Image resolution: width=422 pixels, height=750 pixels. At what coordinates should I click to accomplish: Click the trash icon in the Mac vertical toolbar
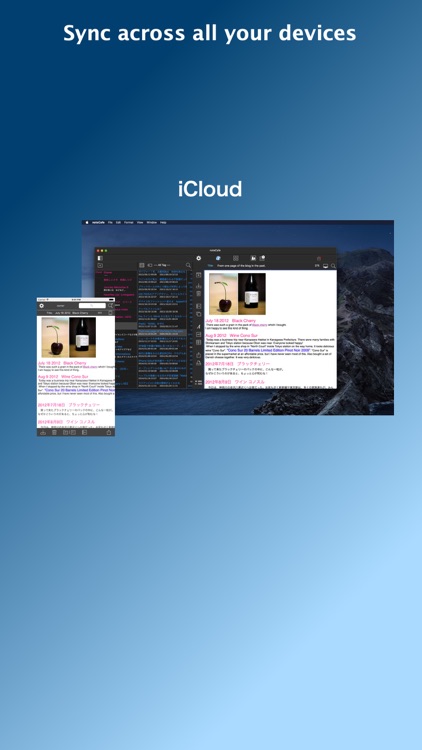pos(199,293)
